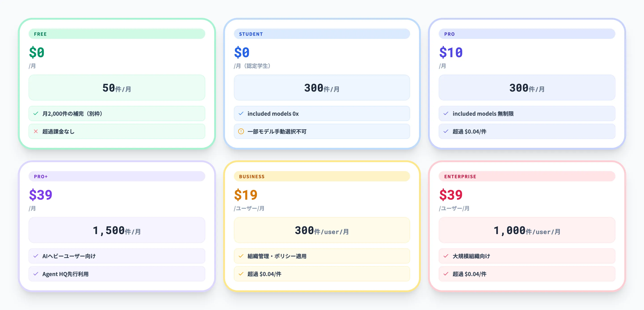
Task: Click the purple checkmark beside Agent HQ先行利用
Action: (36, 274)
